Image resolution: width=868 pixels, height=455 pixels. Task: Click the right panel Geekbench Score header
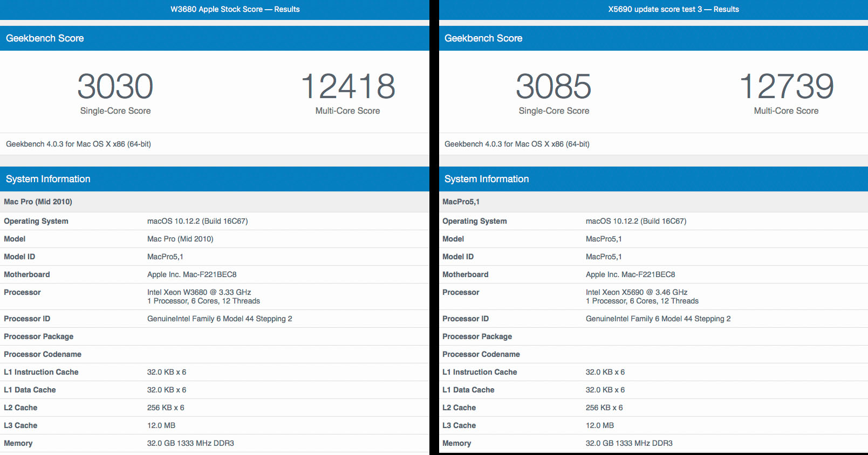tap(653, 38)
